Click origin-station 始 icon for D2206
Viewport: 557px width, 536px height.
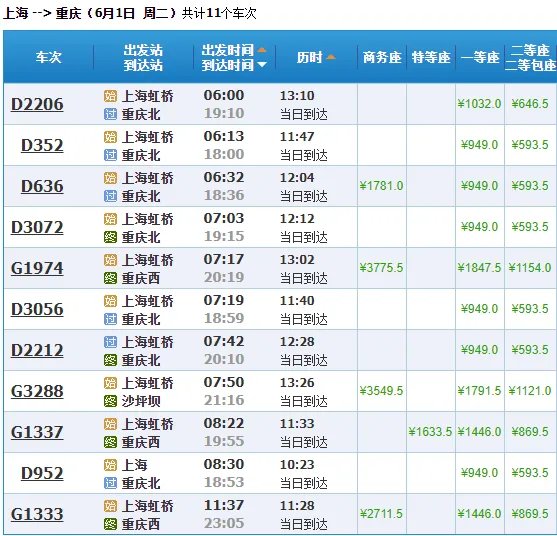110,96
